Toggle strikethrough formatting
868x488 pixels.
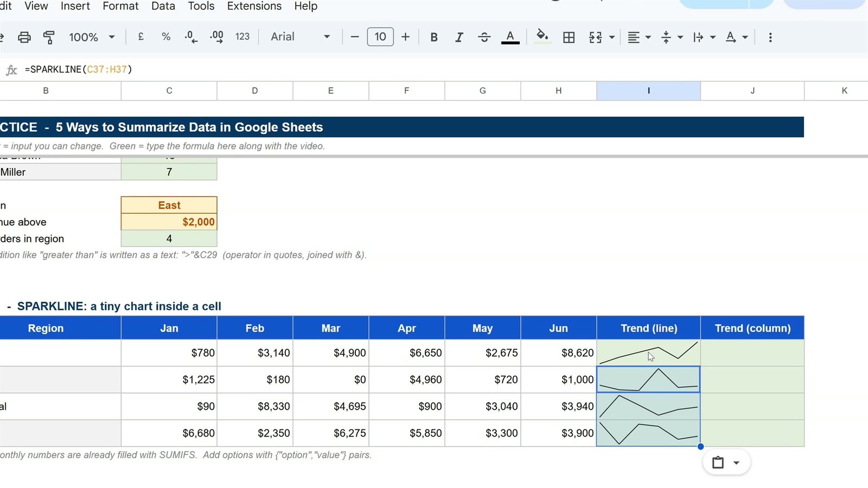pos(484,37)
